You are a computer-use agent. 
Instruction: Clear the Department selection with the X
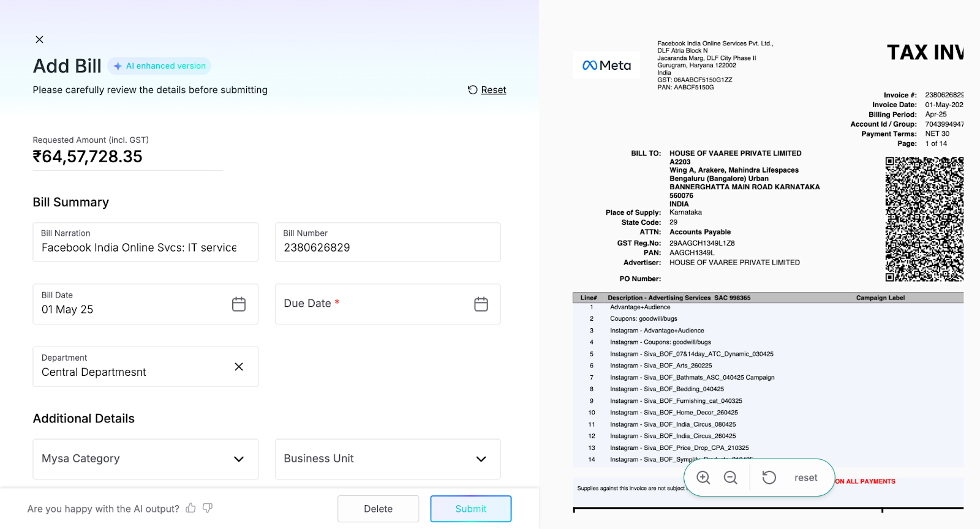point(239,367)
